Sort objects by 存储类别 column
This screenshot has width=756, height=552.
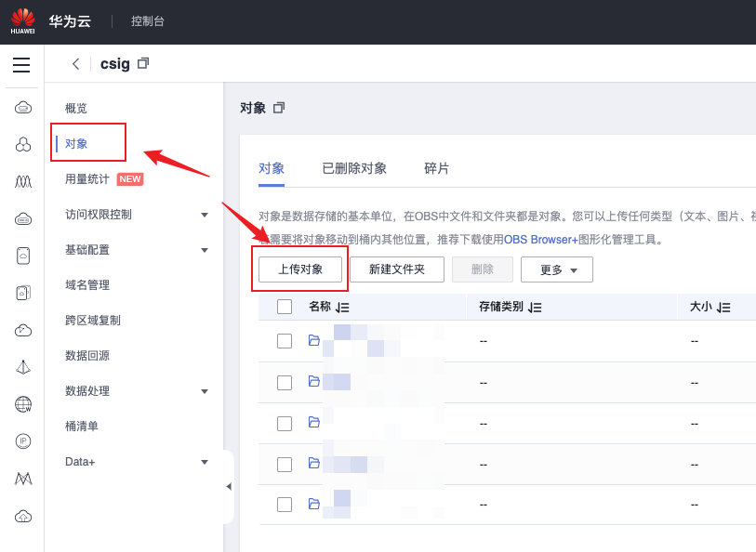[535, 308]
